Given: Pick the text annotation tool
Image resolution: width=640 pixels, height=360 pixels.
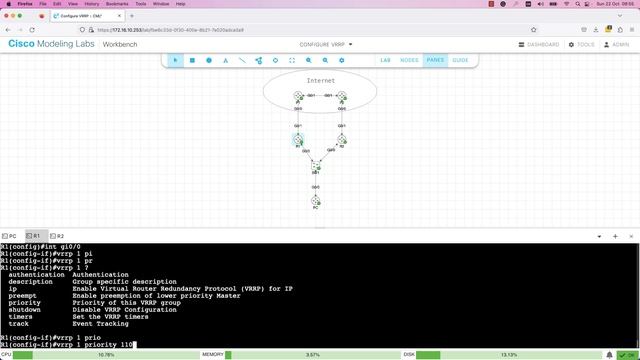Looking at the screenshot, I should [226, 60].
